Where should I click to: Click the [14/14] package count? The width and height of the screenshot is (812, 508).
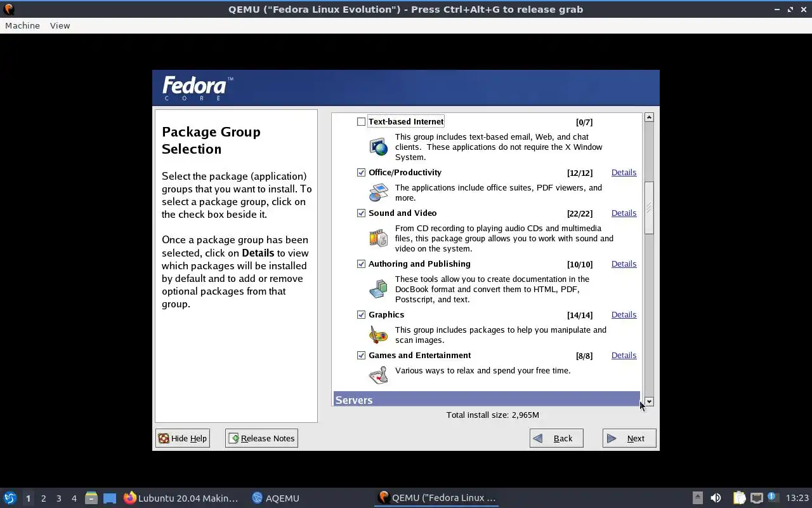click(580, 315)
